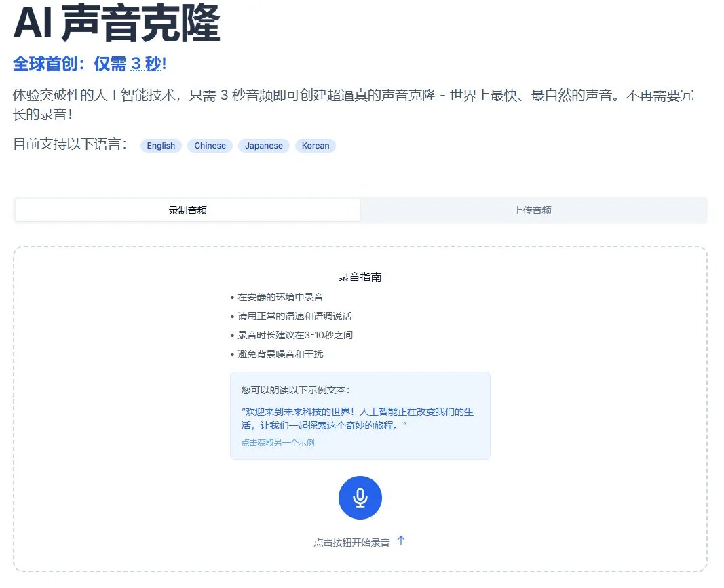Click the blue microphone record button
The image size is (724, 588).
tap(360, 498)
